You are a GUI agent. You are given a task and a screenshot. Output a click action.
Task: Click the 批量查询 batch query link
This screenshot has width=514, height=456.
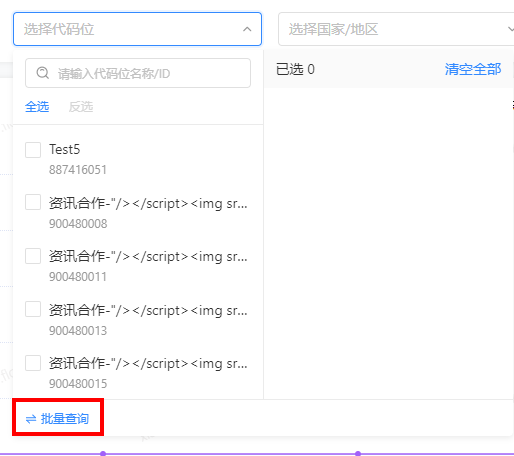click(x=57, y=419)
